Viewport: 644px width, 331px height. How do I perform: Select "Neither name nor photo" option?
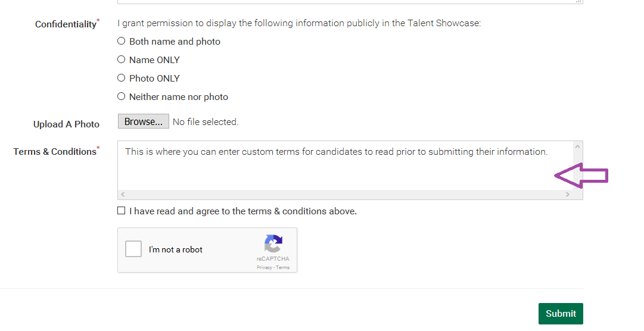point(121,96)
